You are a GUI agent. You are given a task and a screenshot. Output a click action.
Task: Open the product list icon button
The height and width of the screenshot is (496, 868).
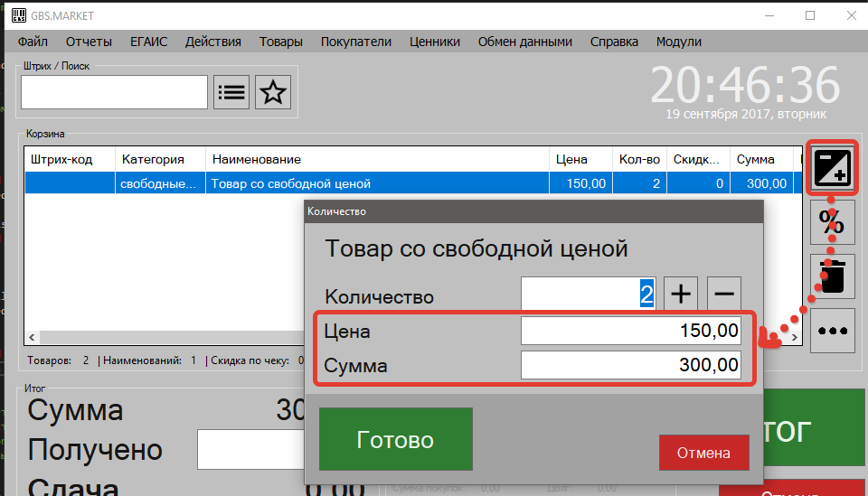tap(231, 92)
